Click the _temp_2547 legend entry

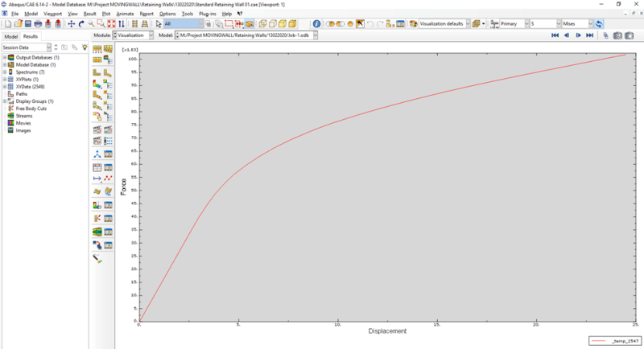coord(615,341)
